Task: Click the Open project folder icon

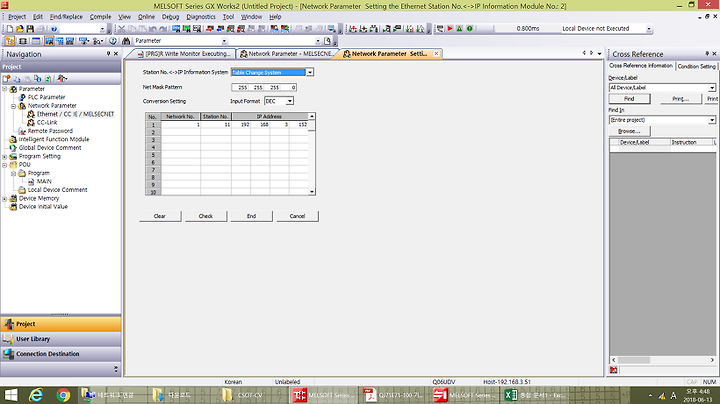Action: [20, 28]
